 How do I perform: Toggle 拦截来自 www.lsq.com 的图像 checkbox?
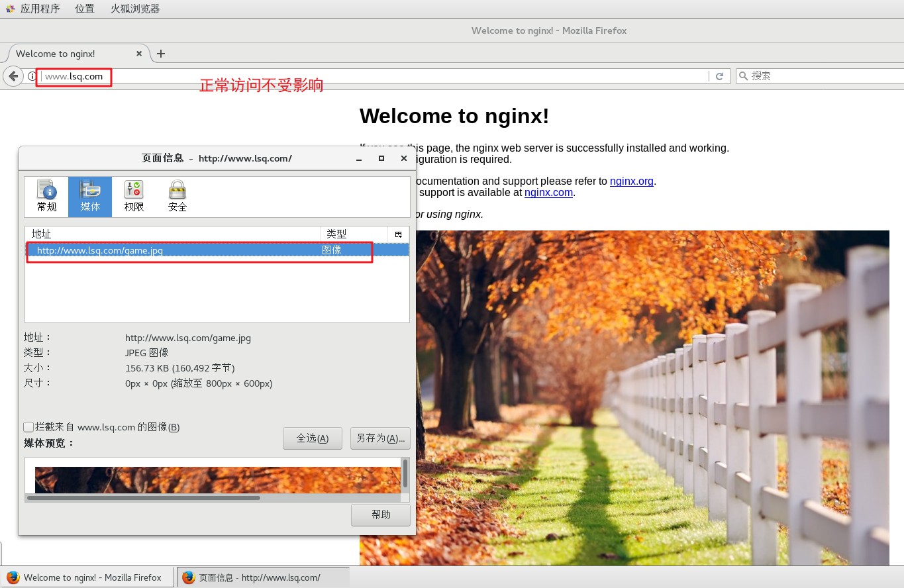point(28,427)
